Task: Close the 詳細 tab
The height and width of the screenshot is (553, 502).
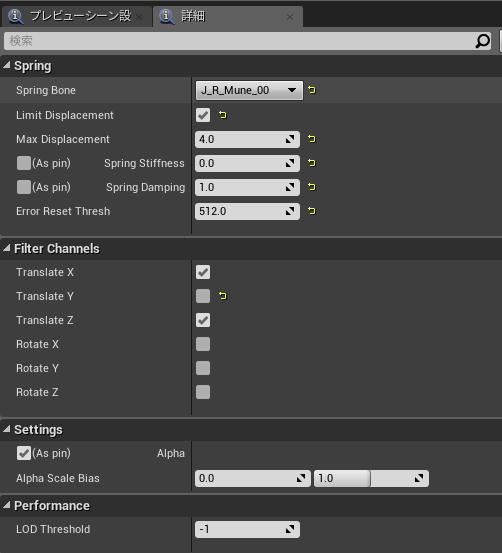Action: pos(290,17)
